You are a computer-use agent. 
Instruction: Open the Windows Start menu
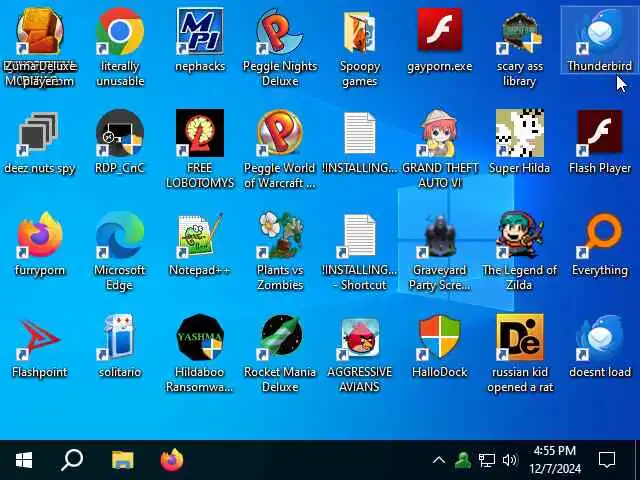click(24, 460)
